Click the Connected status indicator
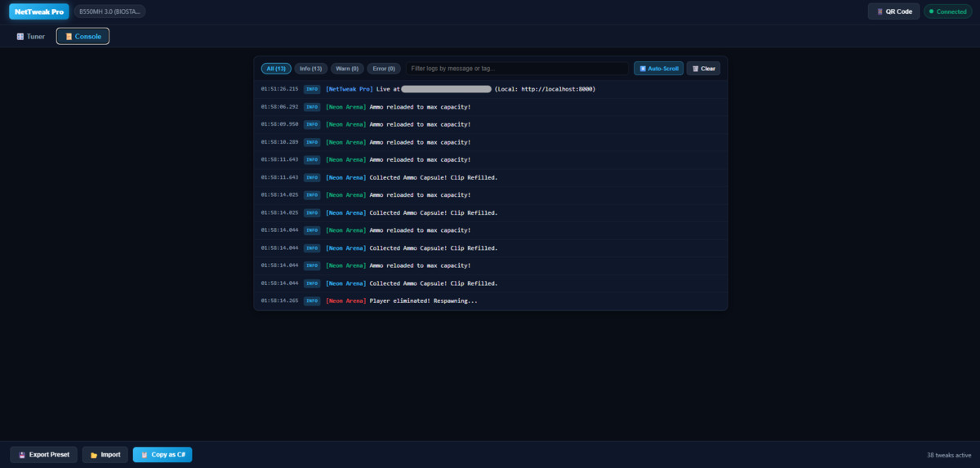Screen dimensions: 980x468 947,11
